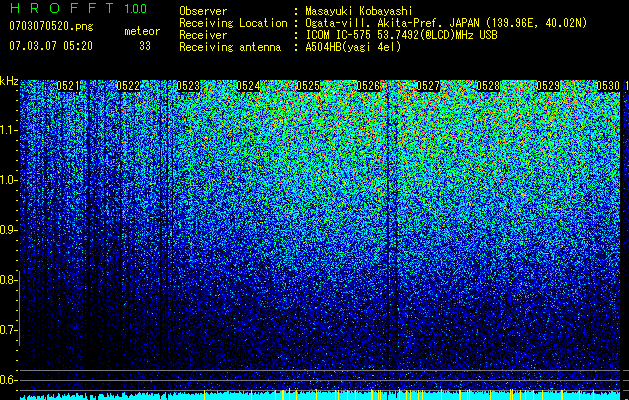Click the 1.1 frequency axis label
Image resolution: width=629 pixels, height=400 pixels.
8,130
